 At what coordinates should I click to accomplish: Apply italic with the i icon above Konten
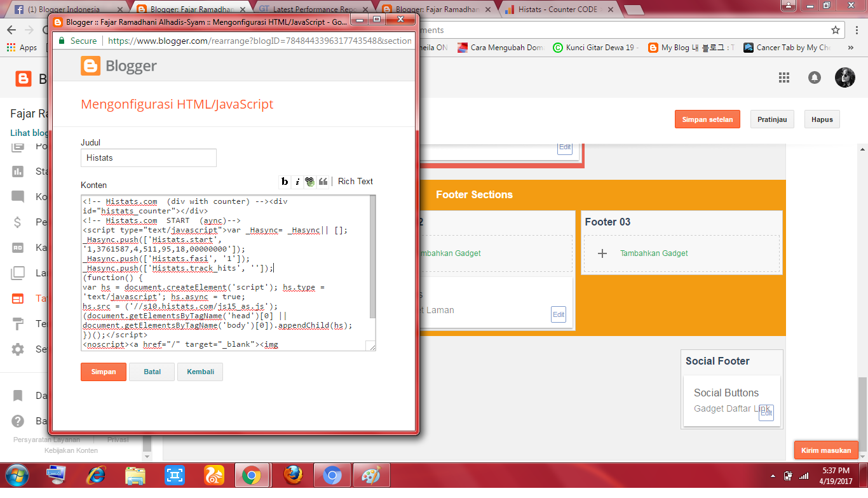pos(297,182)
